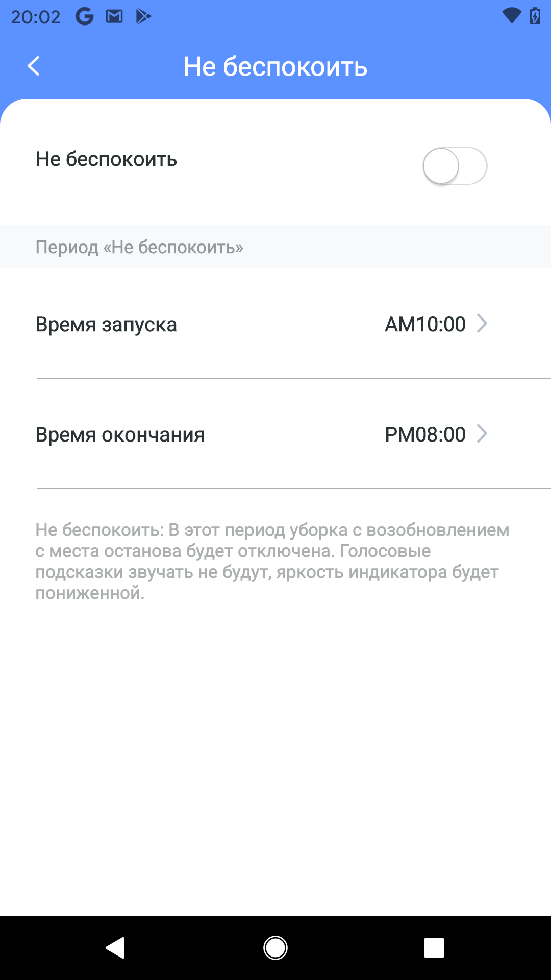The image size is (551, 980).
Task: Tap the Не беспокоить row label
Action: (x=106, y=159)
